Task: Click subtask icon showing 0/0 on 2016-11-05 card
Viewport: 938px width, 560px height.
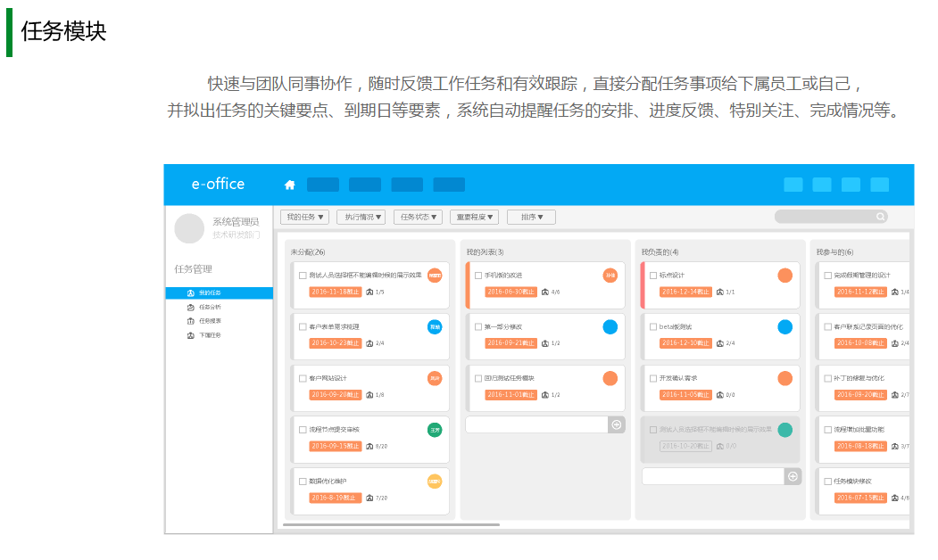Action: point(720,395)
